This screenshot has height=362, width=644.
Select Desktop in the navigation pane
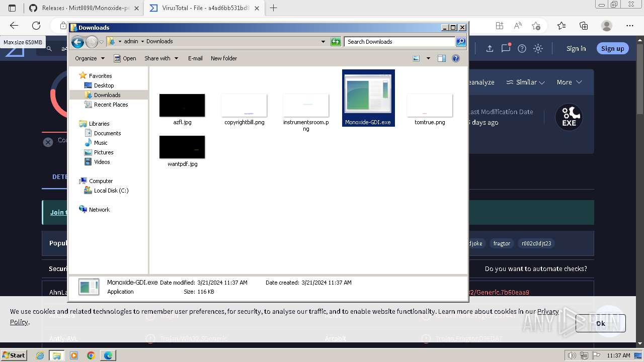point(104,85)
